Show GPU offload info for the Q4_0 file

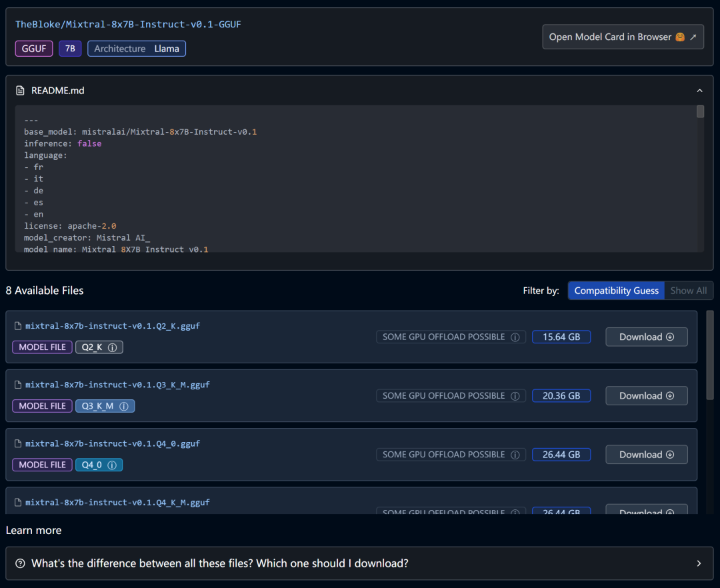(515, 455)
